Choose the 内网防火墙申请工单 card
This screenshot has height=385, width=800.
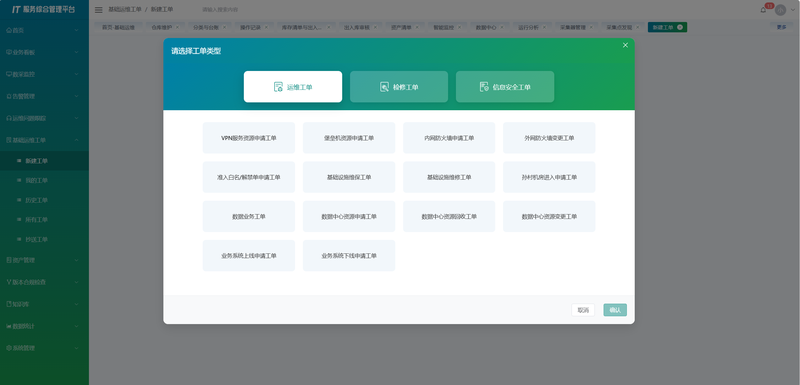tap(449, 138)
